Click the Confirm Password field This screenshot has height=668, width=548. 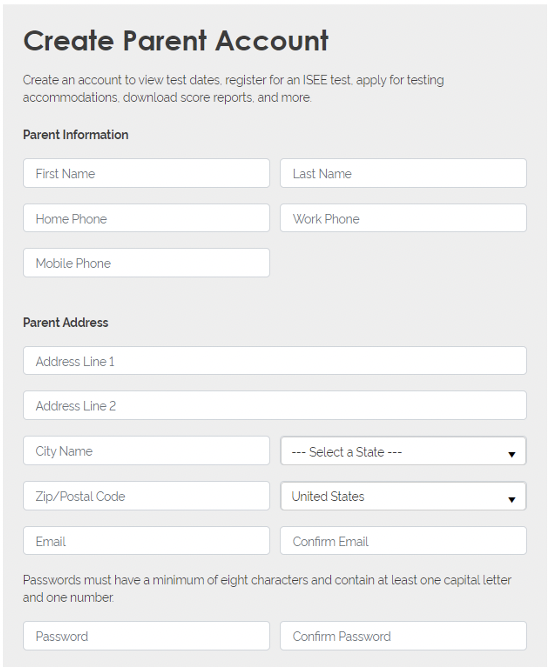tap(403, 636)
